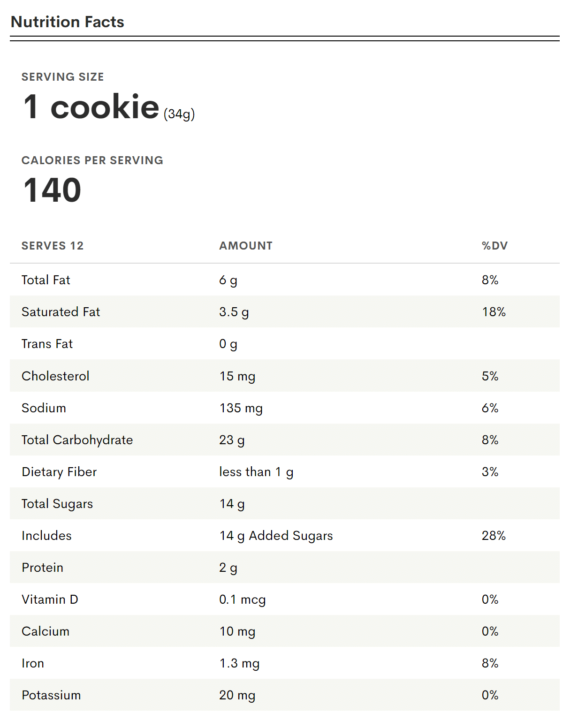Viewport: 563px width, 728px height.
Task: Click the Amount column header
Action: click(x=246, y=246)
